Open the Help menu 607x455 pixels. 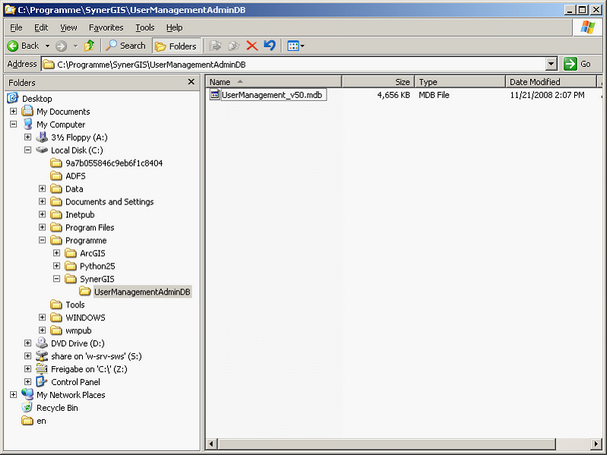click(x=174, y=28)
